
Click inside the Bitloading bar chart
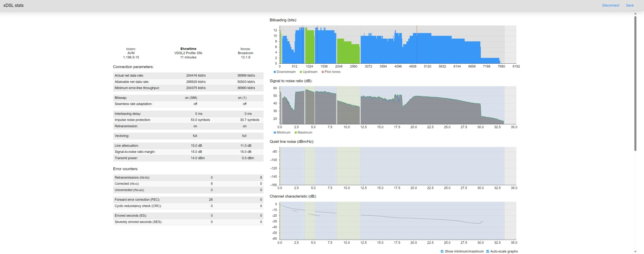397,44
